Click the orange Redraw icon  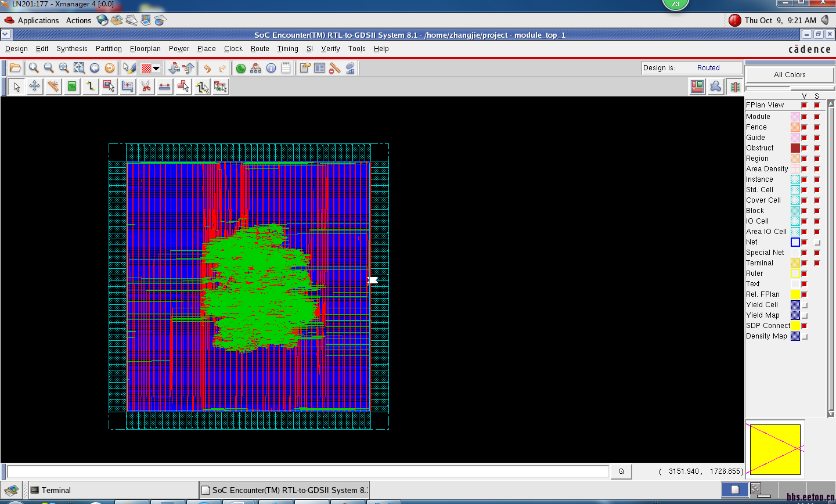[109, 68]
